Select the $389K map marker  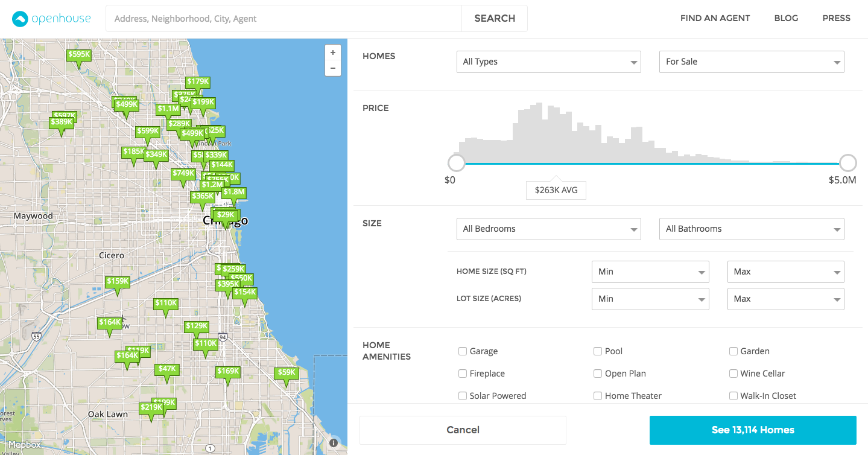62,122
